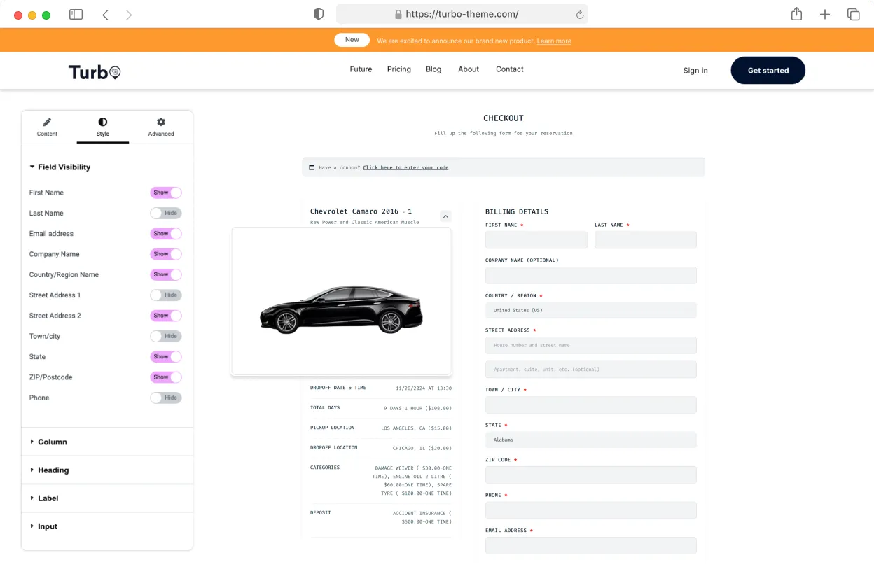Image resolution: width=874 pixels, height=588 pixels.
Task: Click the Get started button
Action: tap(768, 71)
